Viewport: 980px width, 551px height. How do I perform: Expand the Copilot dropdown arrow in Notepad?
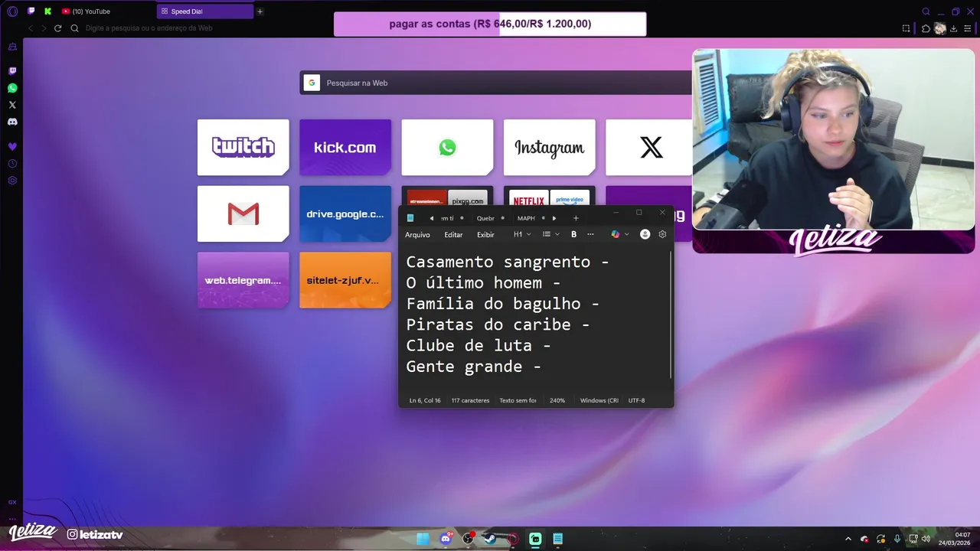pos(627,234)
